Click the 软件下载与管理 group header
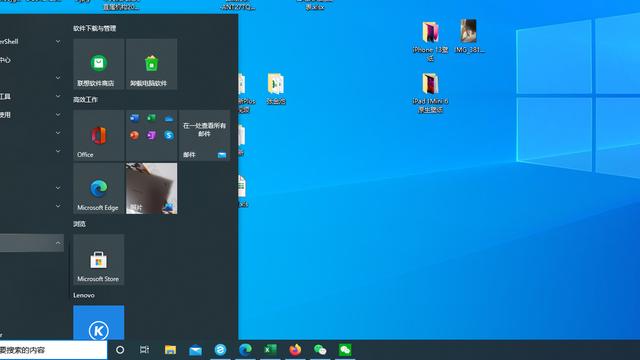The image size is (640, 360). [95, 28]
